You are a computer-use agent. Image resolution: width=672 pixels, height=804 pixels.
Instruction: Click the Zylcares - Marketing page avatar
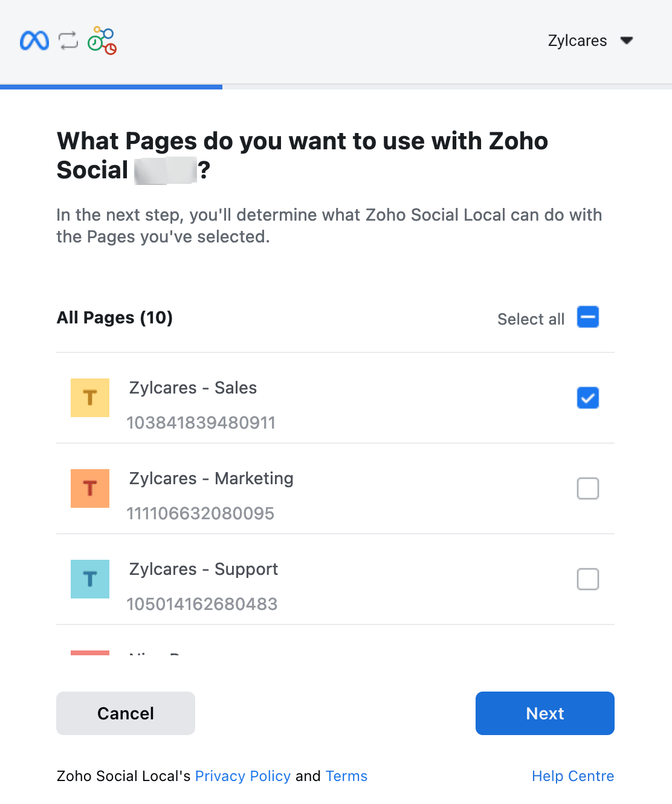click(x=90, y=488)
